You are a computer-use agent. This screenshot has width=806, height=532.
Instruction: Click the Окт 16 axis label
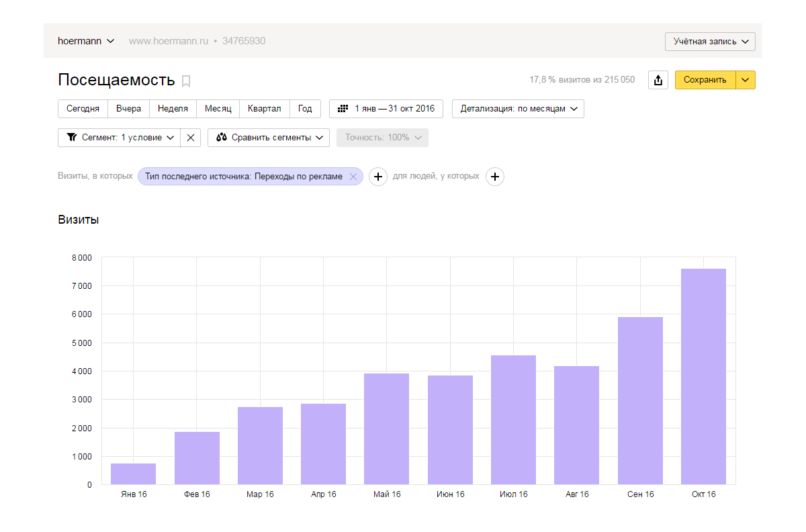(703, 494)
